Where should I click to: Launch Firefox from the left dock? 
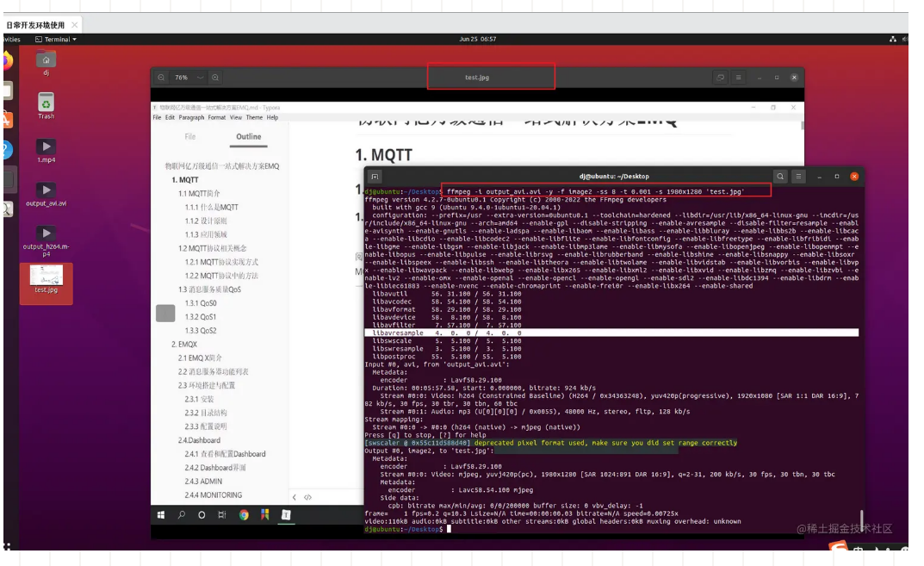click(x=7, y=59)
